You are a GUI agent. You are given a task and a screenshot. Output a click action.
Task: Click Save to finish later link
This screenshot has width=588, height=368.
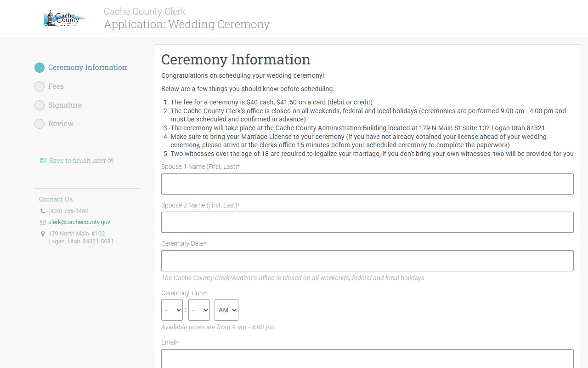pos(78,161)
